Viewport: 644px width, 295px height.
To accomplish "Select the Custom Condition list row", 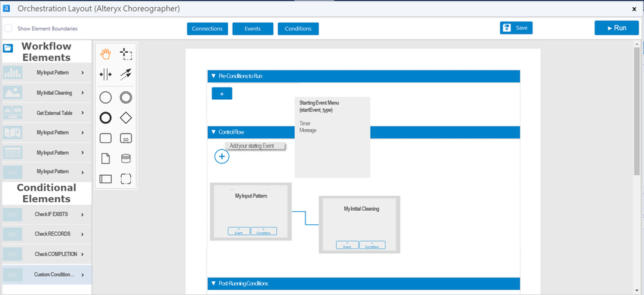I will coord(46,274).
